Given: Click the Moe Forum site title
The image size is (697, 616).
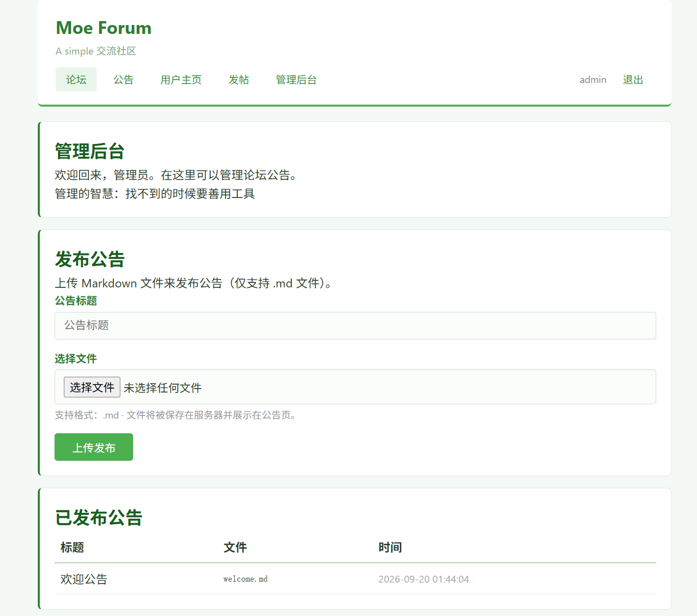Looking at the screenshot, I should [x=104, y=28].
